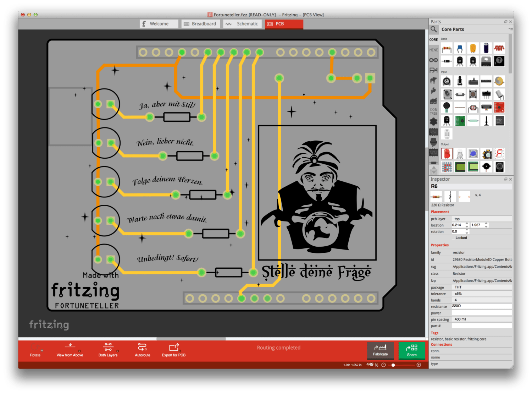Click the parts bin vertical scrollbar
This screenshot has height=394, width=532.
click(x=510, y=53)
